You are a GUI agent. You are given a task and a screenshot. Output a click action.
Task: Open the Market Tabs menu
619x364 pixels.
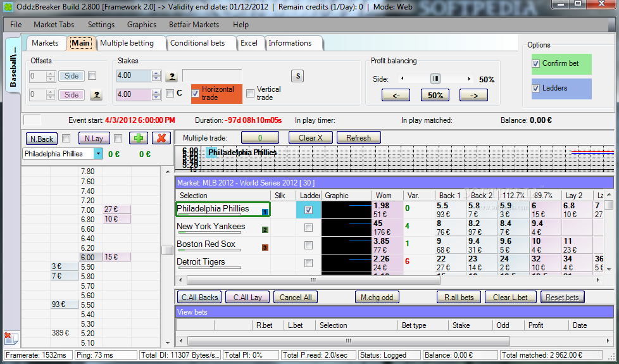tap(54, 25)
